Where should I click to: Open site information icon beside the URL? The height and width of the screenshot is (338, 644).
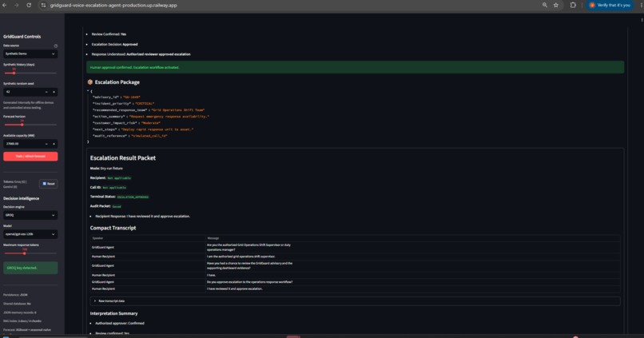pyautogui.click(x=43, y=6)
